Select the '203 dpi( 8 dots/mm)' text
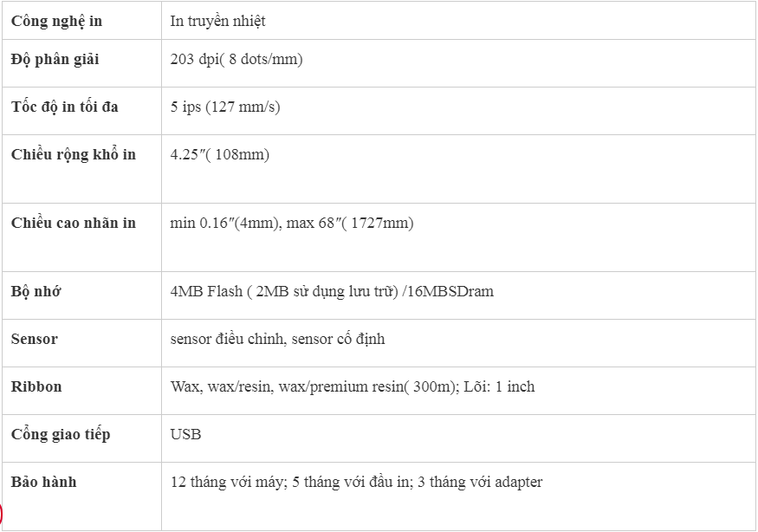This screenshot has width=758, height=532. point(236,60)
